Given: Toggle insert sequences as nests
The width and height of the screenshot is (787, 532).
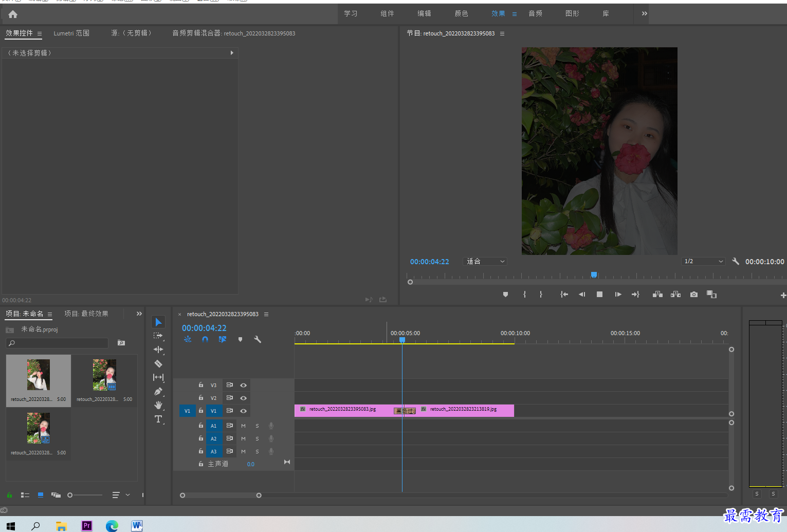Looking at the screenshot, I should [x=188, y=339].
